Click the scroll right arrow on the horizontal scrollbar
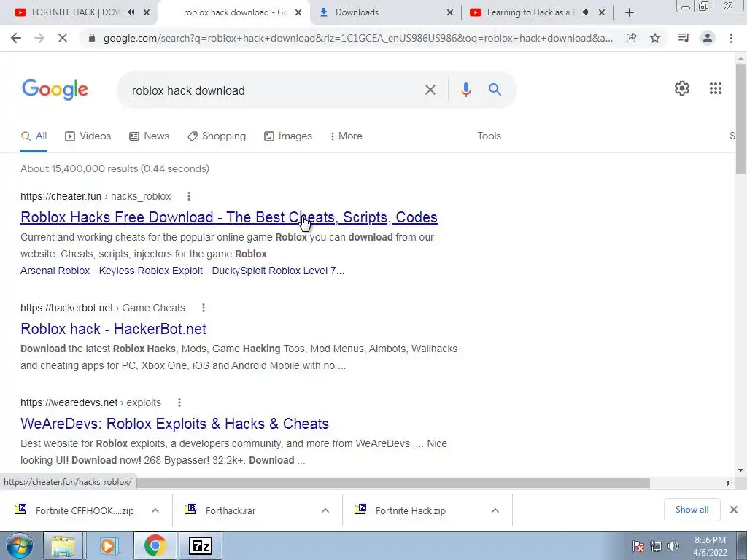Image resolution: width=747 pixels, height=560 pixels. pyautogui.click(x=728, y=483)
